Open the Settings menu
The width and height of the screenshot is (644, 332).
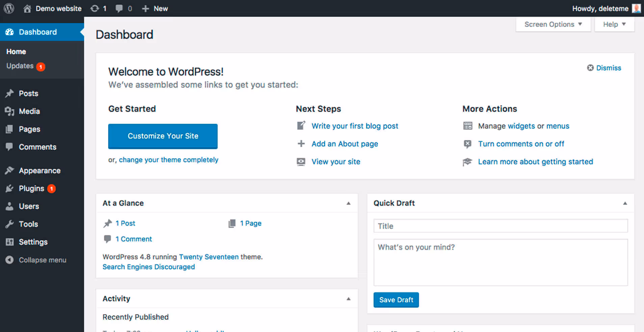pyautogui.click(x=42, y=242)
